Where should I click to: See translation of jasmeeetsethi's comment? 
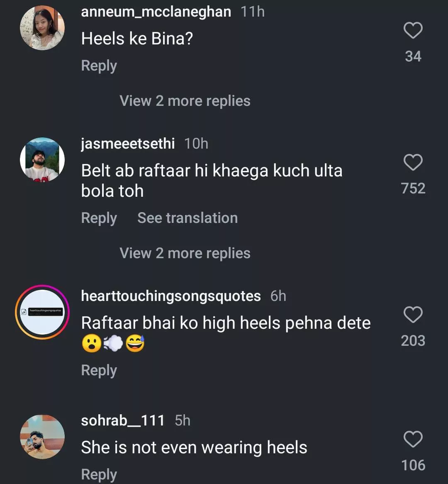coord(187,218)
